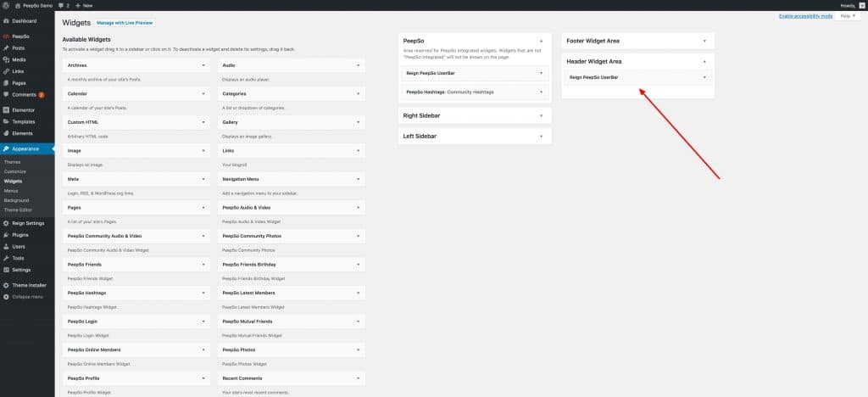This screenshot has height=397, width=868.
Task: Click the Tools wrench icon
Action: pyautogui.click(x=6, y=258)
